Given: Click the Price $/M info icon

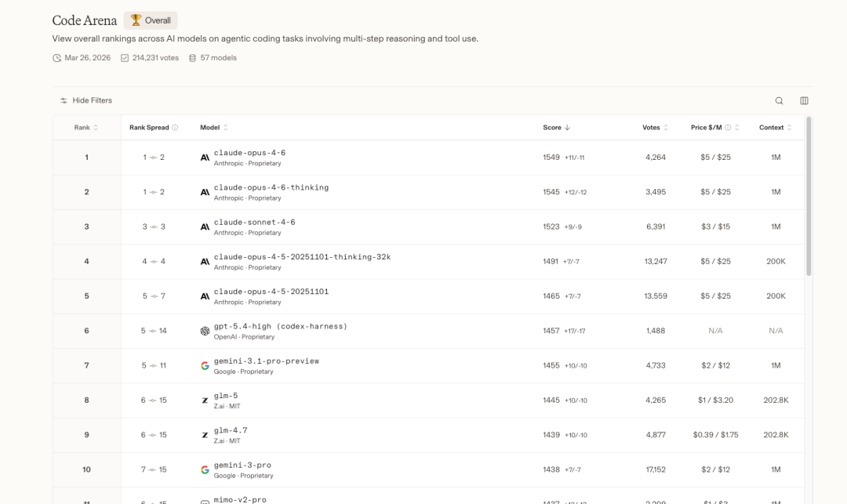Looking at the screenshot, I should coord(728,127).
